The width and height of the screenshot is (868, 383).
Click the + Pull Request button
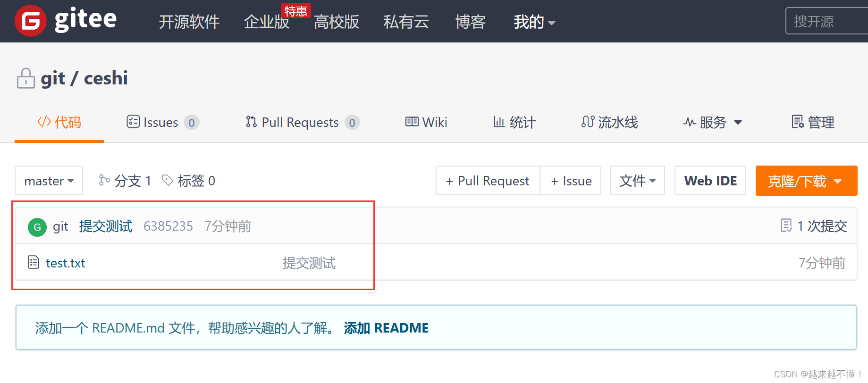(x=488, y=181)
